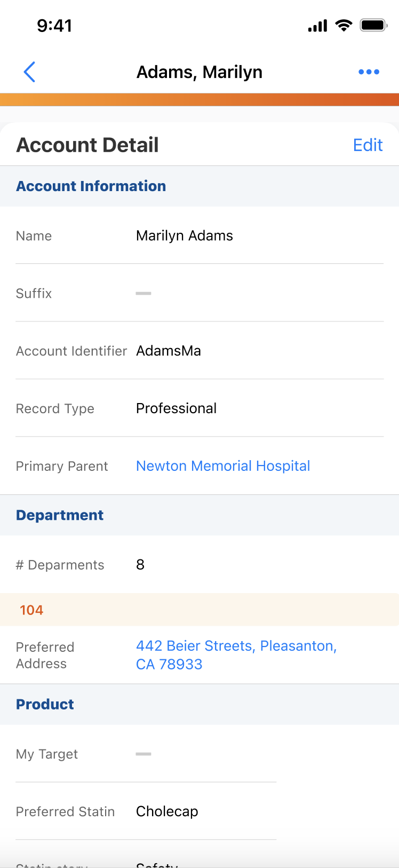
Task: Tap the Record Type value Professional
Action: point(176,408)
